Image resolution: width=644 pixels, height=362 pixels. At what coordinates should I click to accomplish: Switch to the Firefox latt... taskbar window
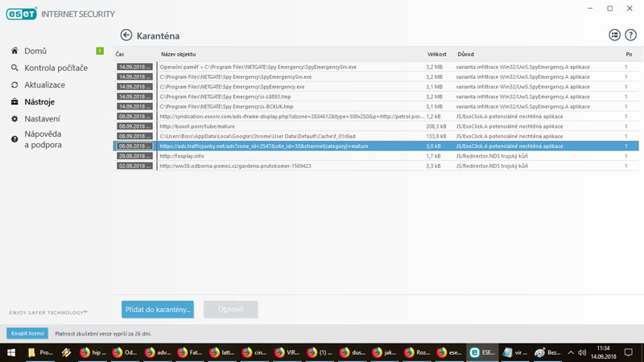(x=223, y=352)
